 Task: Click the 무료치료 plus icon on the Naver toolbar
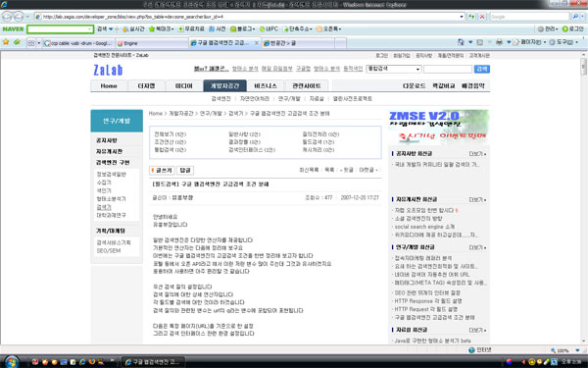click(180, 28)
